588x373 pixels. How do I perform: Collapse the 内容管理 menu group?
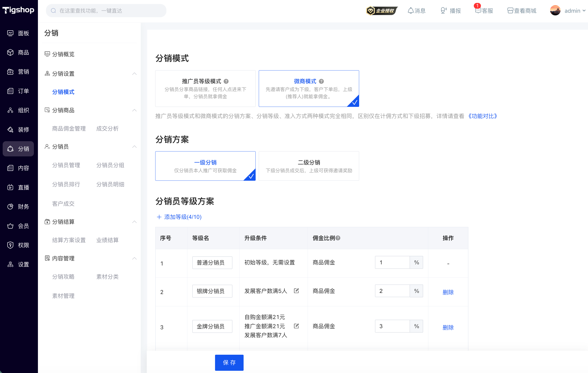tap(134, 258)
